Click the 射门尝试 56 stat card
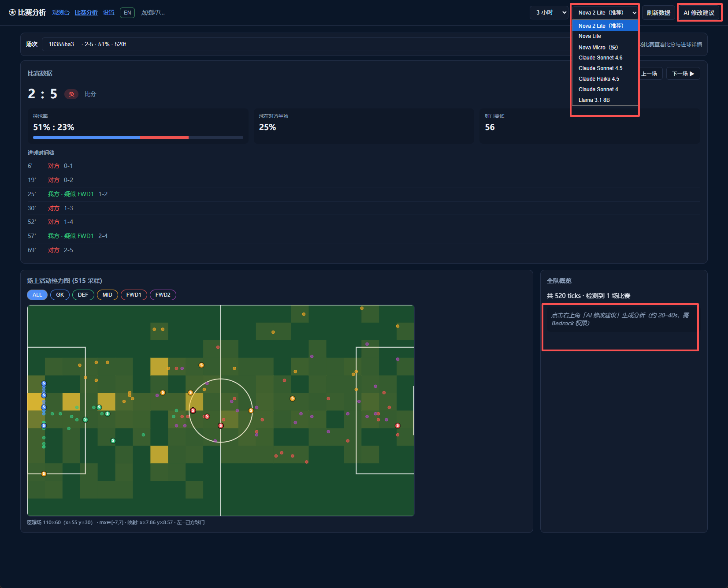Image resolution: width=728 pixels, height=588 pixels. point(590,126)
